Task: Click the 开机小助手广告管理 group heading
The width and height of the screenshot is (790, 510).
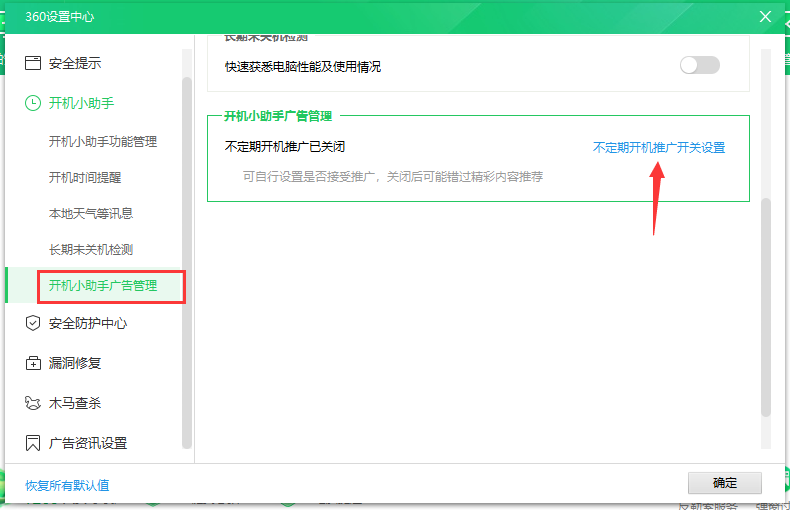Action: (278, 116)
